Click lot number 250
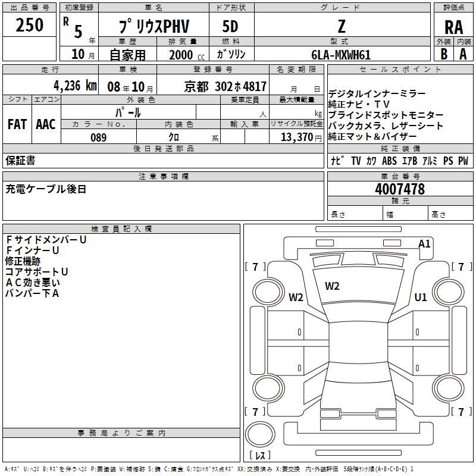This screenshot has height=476, width=476. [29, 25]
